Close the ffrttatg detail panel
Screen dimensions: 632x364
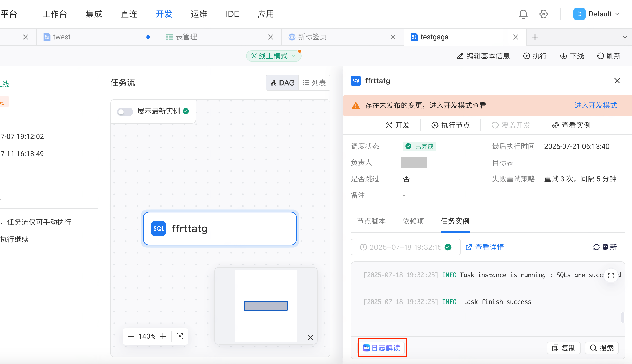click(x=617, y=81)
